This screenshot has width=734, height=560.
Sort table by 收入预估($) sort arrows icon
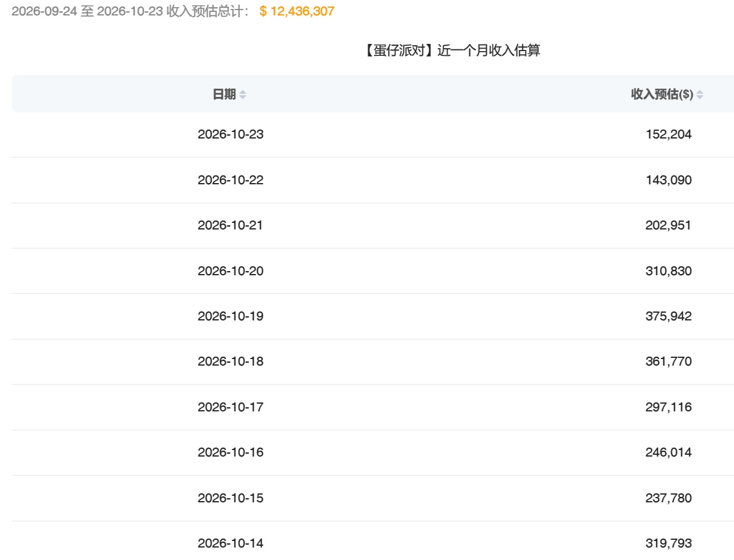(700, 95)
